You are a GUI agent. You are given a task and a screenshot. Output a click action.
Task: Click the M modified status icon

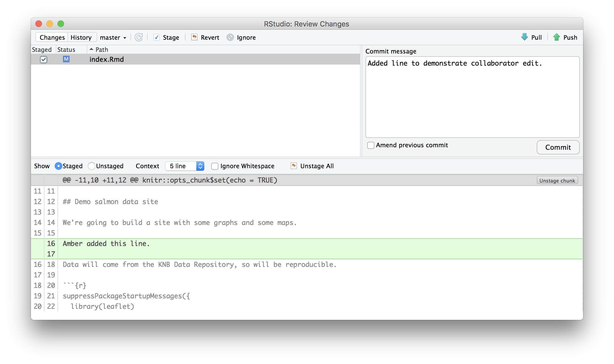66,59
